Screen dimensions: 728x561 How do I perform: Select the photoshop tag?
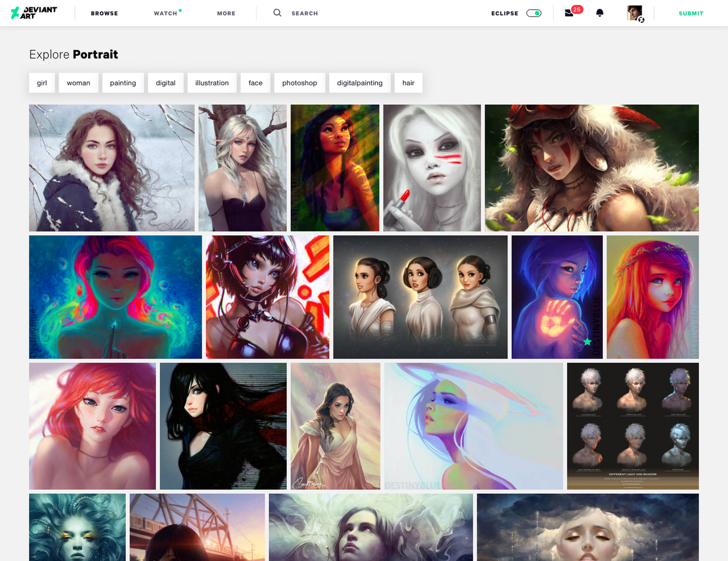click(300, 82)
